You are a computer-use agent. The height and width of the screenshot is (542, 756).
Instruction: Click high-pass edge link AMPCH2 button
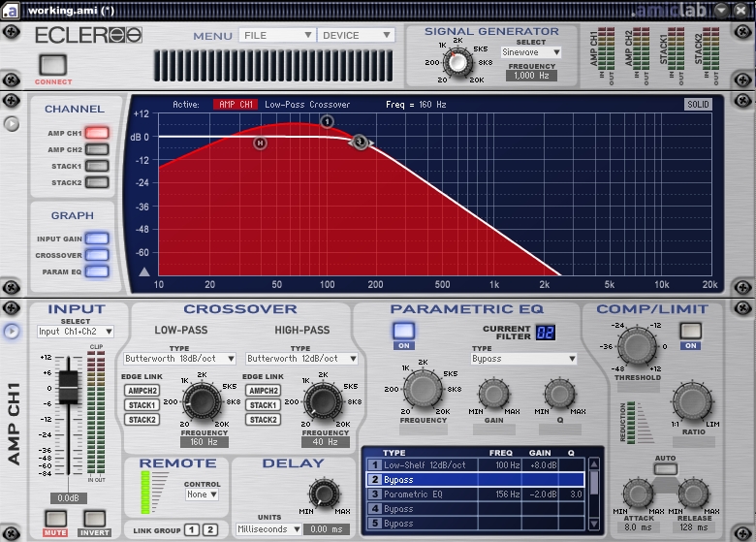click(264, 391)
